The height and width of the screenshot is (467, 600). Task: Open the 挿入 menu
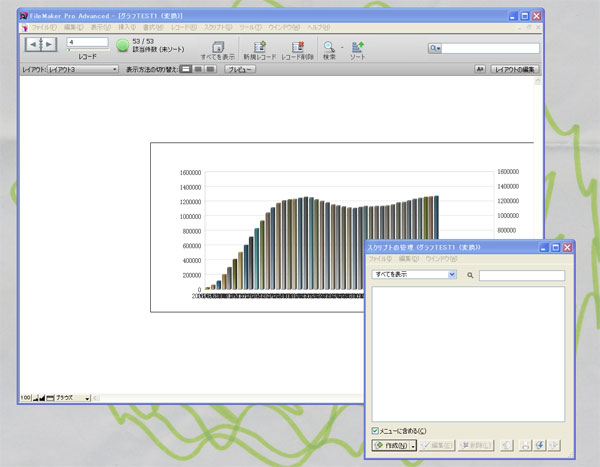click(x=127, y=28)
